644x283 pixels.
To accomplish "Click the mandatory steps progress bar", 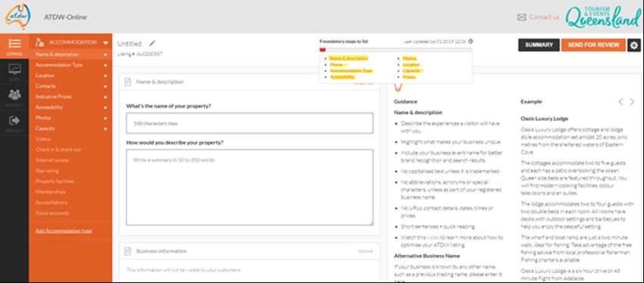I will (395, 50).
